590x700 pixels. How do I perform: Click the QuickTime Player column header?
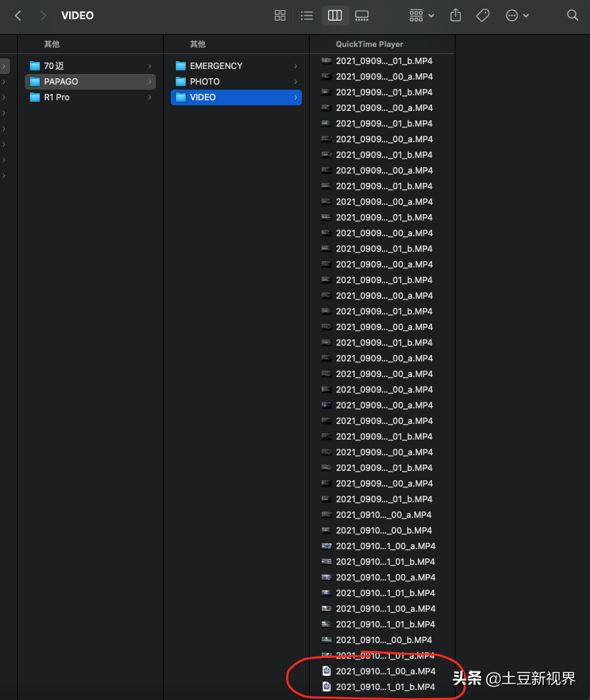[369, 44]
